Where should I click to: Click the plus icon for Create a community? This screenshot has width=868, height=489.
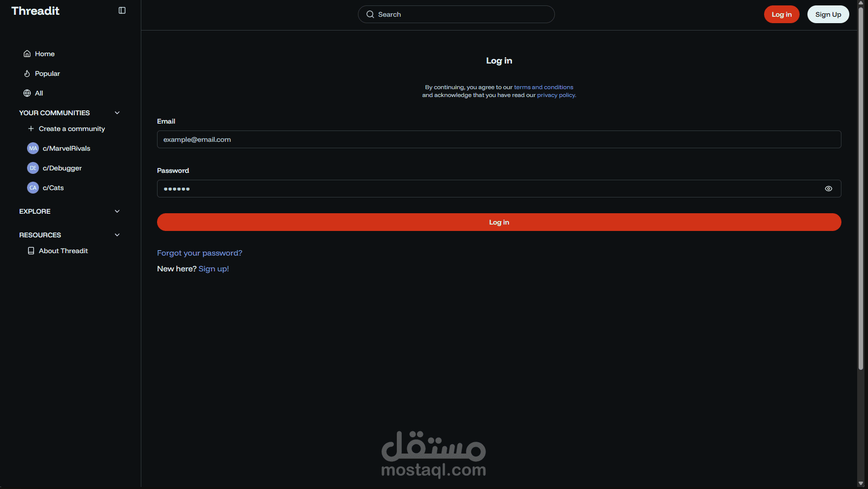pos(31,129)
